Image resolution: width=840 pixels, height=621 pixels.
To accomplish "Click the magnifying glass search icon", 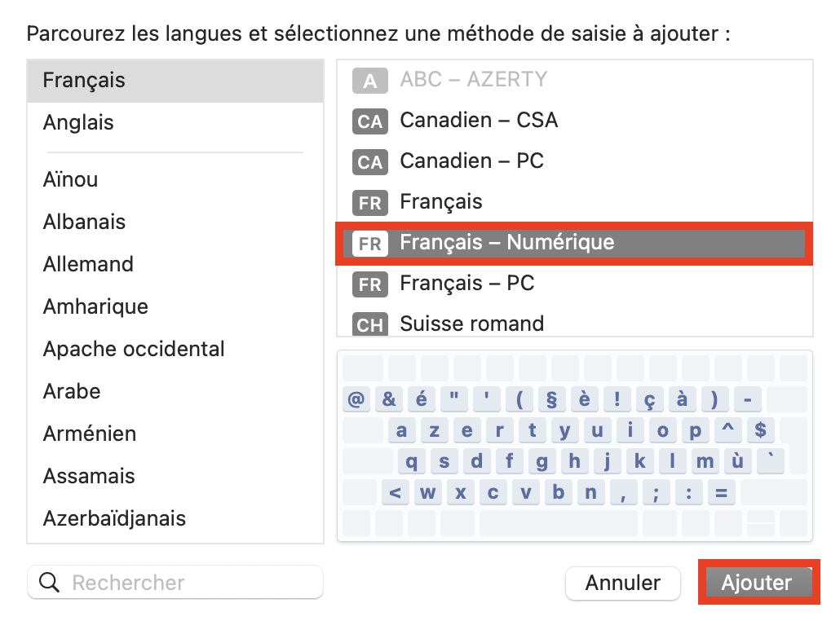I will pos(50,583).
